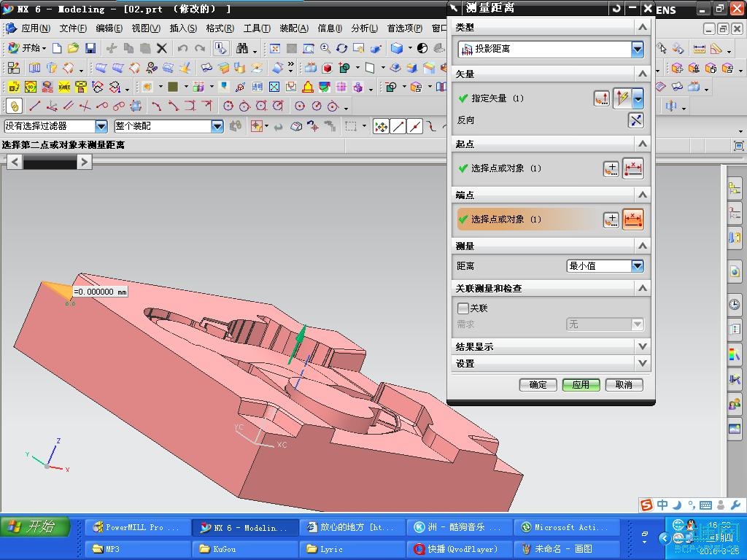
Task: Collapse the 矢量 section
Action: tap(643, 74)
